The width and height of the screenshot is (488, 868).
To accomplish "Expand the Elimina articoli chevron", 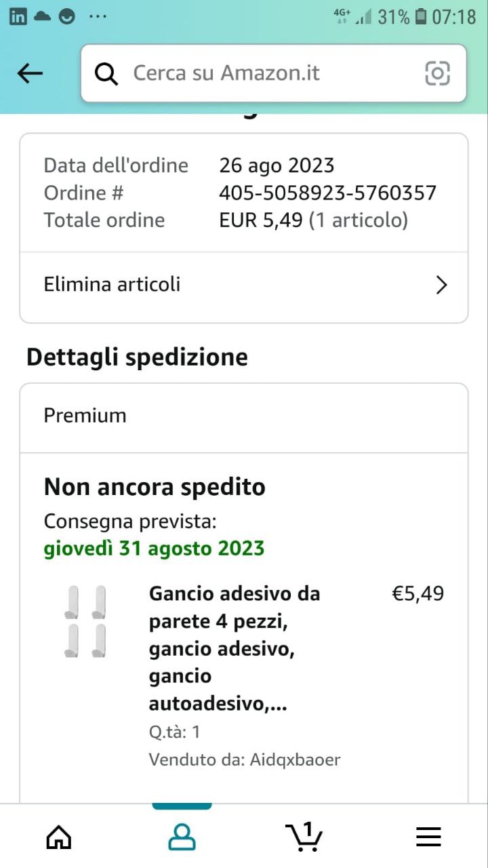I will click(441, 285).
